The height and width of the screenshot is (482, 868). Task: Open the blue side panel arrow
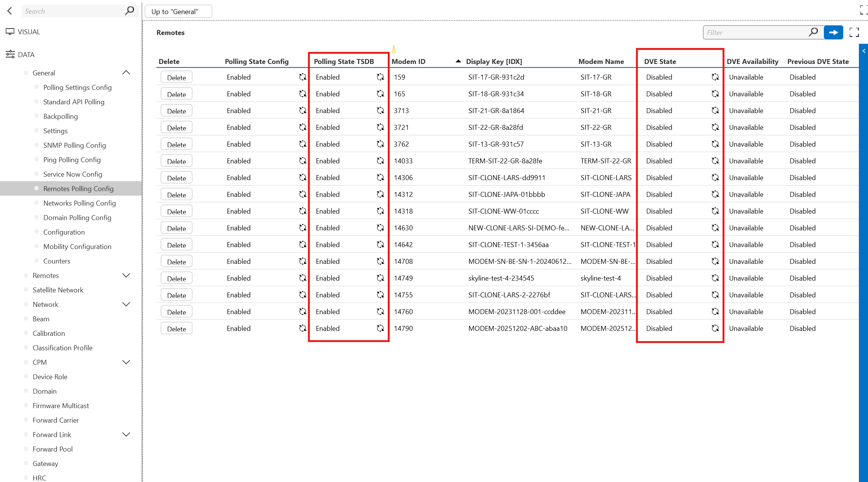tap(864, 51)
